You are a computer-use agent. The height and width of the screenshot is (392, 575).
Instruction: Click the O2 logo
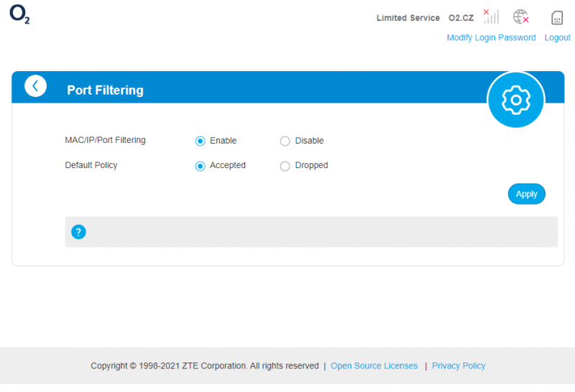19,14
